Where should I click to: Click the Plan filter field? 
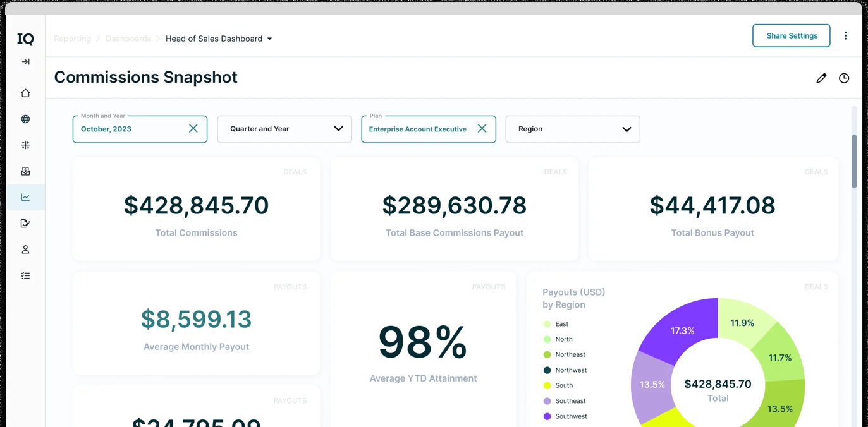(x=429, y=129)
